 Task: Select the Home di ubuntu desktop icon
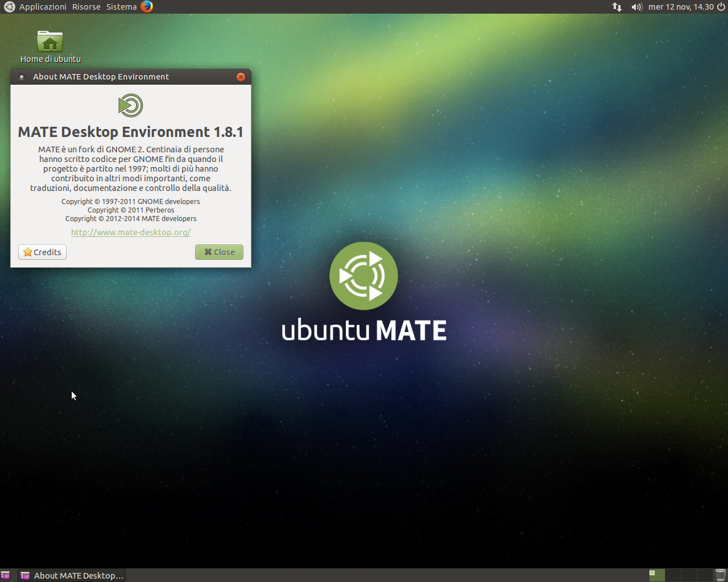click(x=50, y=47)
